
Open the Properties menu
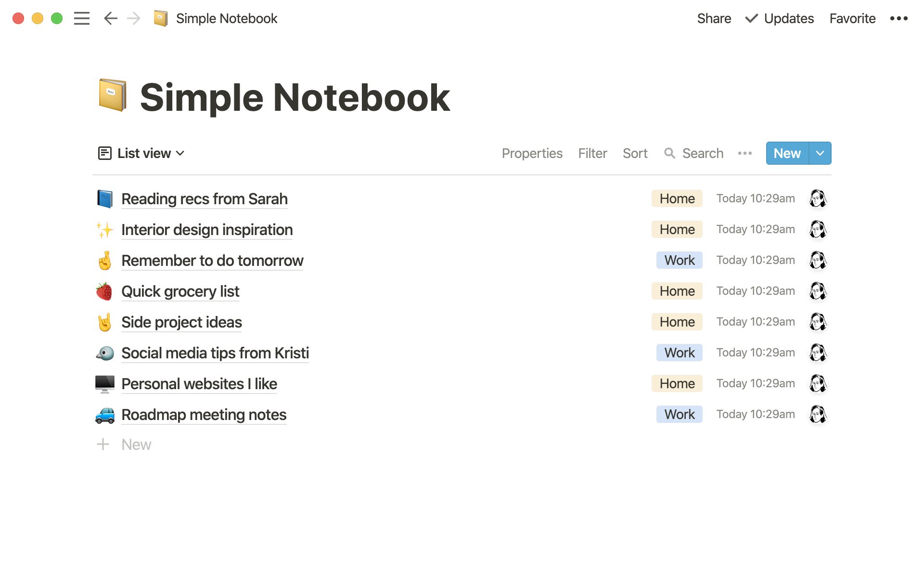[x=532, y=153]
